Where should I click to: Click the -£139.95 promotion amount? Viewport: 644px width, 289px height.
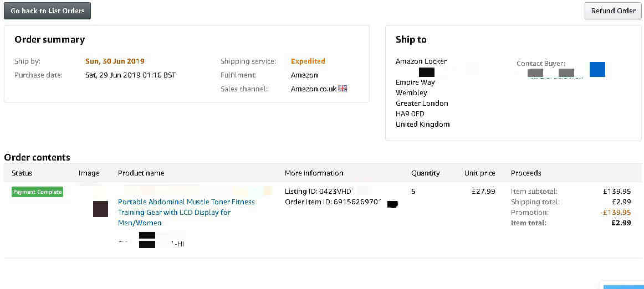click(x=615, y=212)
